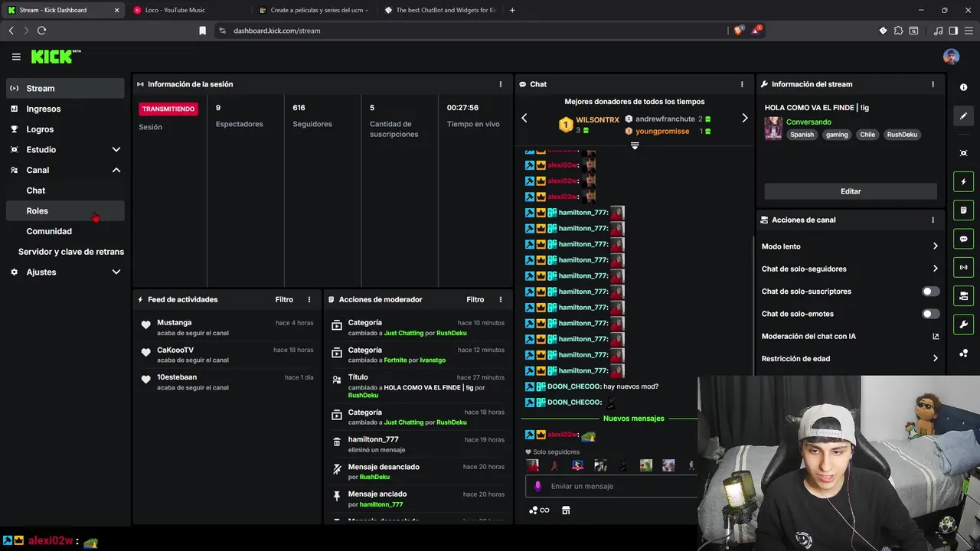Open the user profile avatar menu

pyautogui.click(x=951, y=57)
